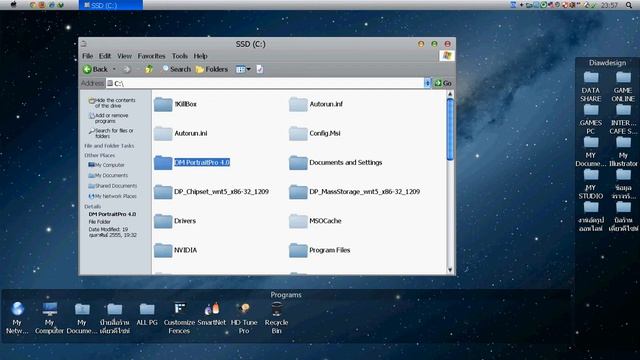Open the Edit menu

click(105, 56)
